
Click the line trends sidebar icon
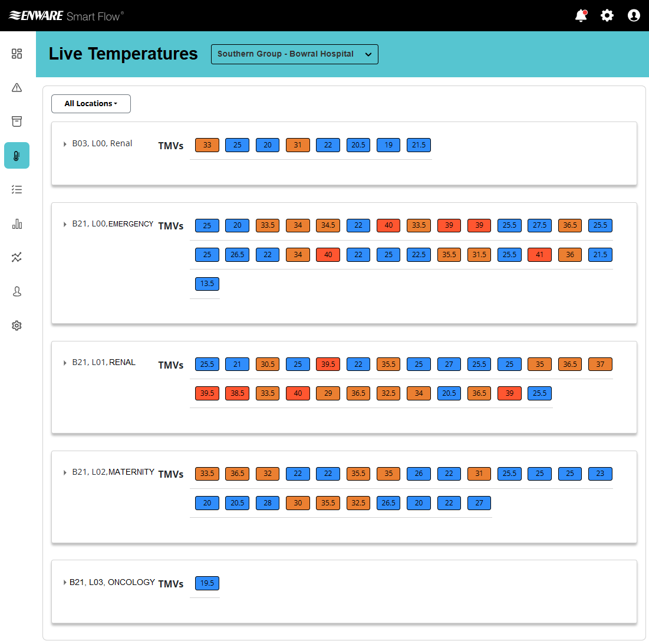tap(17, 257)
